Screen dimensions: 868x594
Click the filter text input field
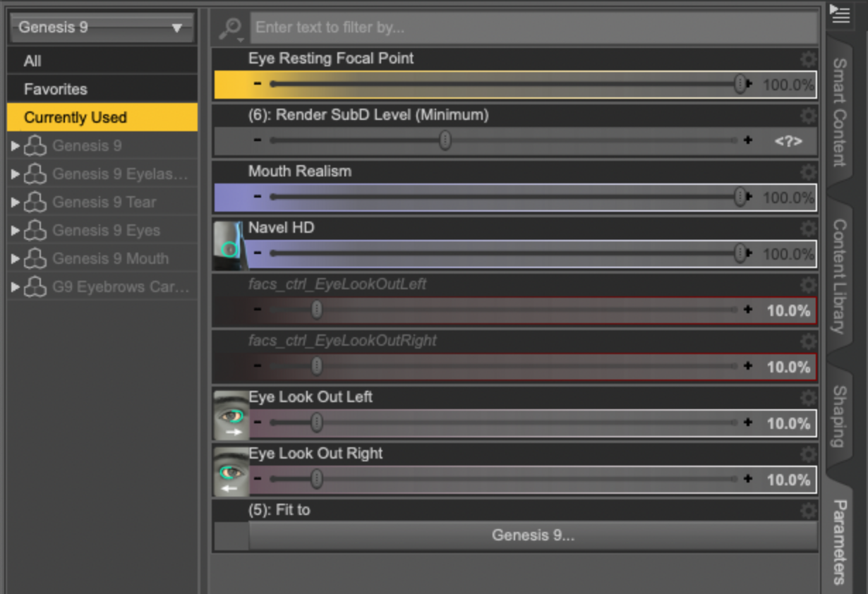point(534,28)
